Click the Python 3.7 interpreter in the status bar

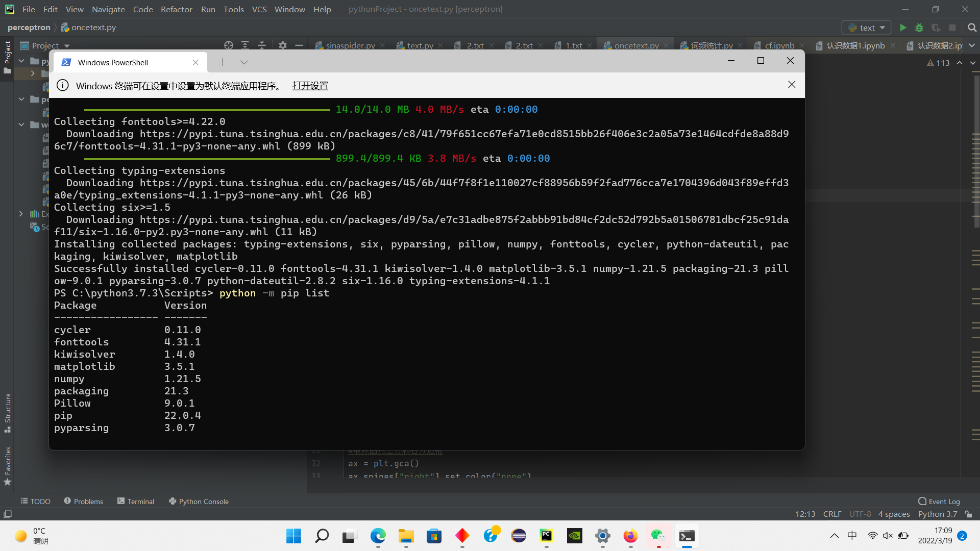point(937,514)
